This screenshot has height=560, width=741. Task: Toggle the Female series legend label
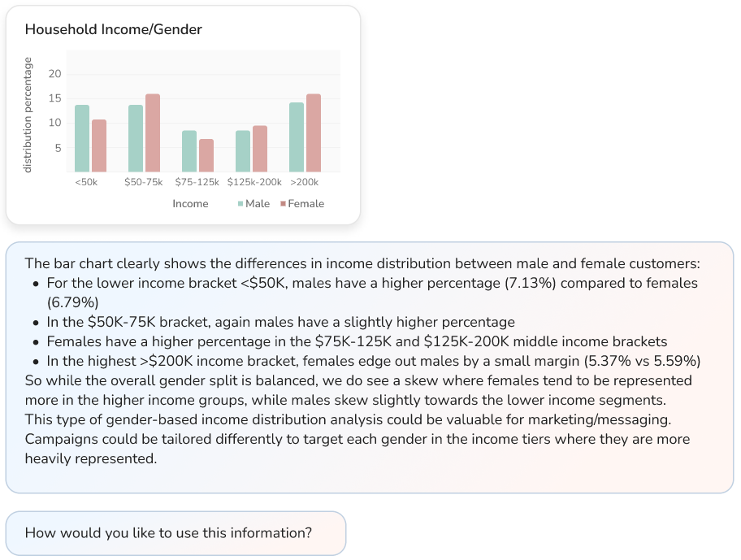306,204
